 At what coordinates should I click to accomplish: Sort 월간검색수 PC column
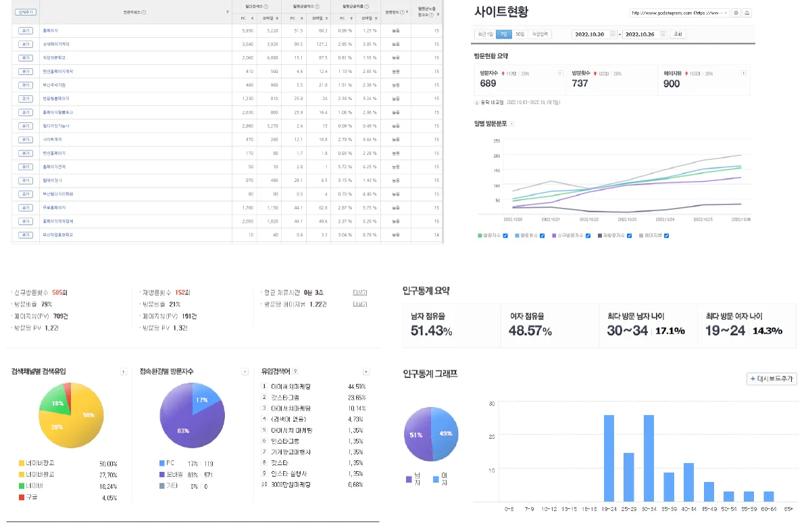[252, 18]
